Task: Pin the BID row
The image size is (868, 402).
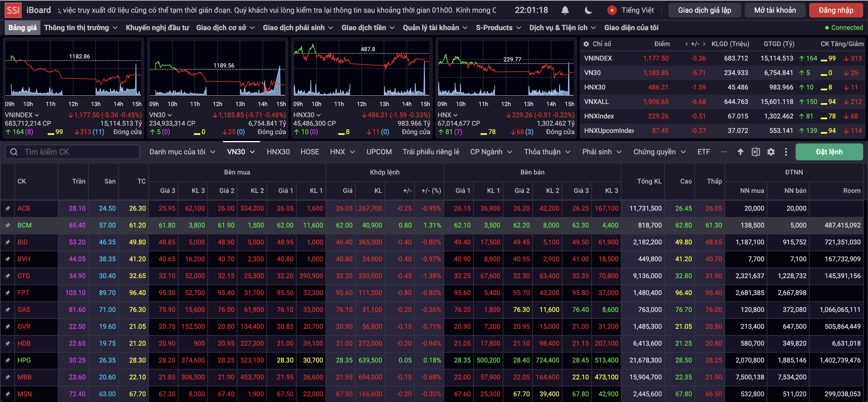Action: pyautogui.click(x=8, y=242)
